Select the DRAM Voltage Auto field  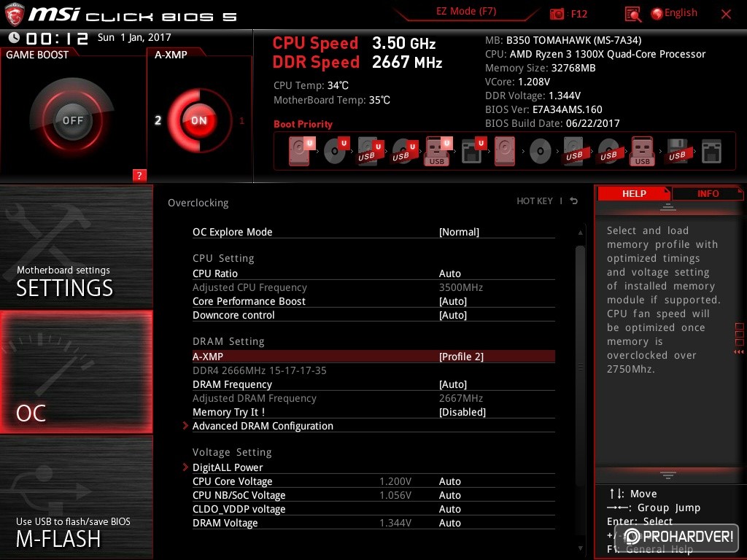point(449,523)
